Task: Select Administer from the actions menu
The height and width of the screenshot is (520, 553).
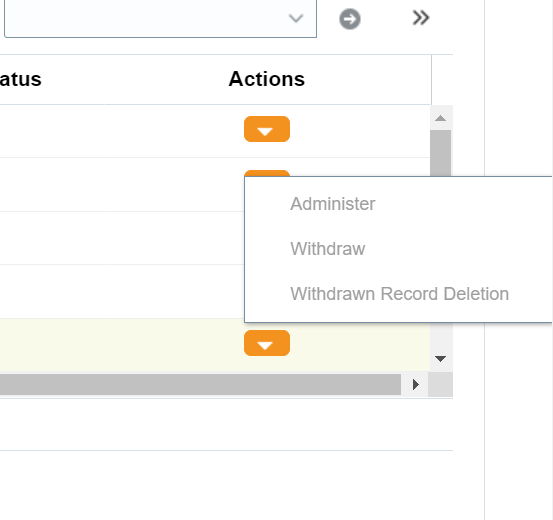Action: pyautogui.click(x=333, y=204)
